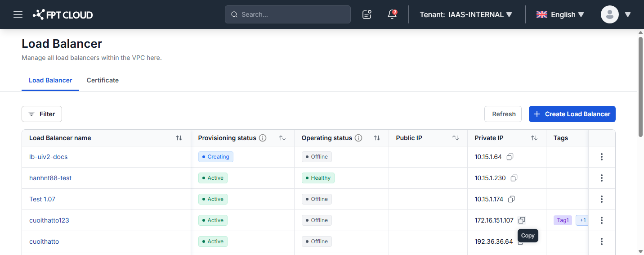Focus the top Search field

pyautogui.click(x=288, y=14)
